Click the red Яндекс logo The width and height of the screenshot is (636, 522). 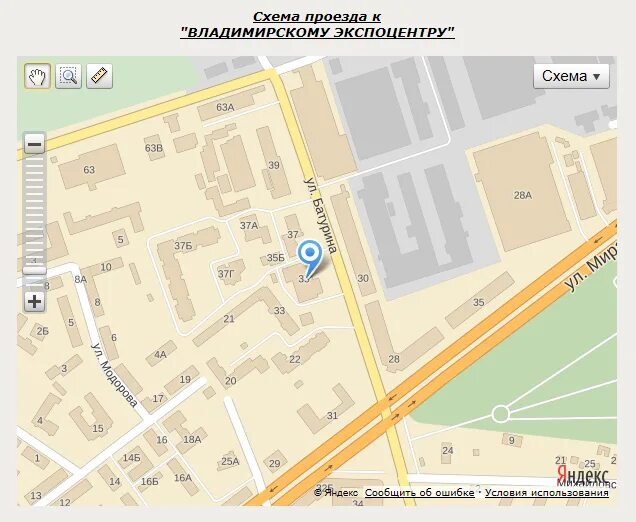point(582,475)
